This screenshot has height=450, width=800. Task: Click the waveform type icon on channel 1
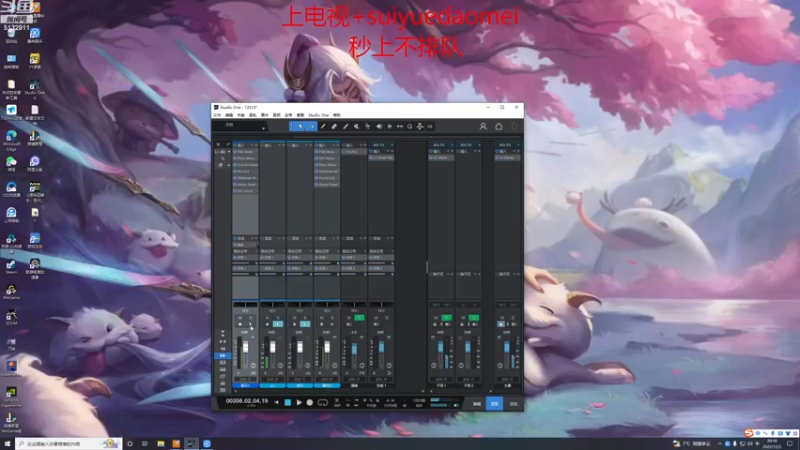pos(253,373)
